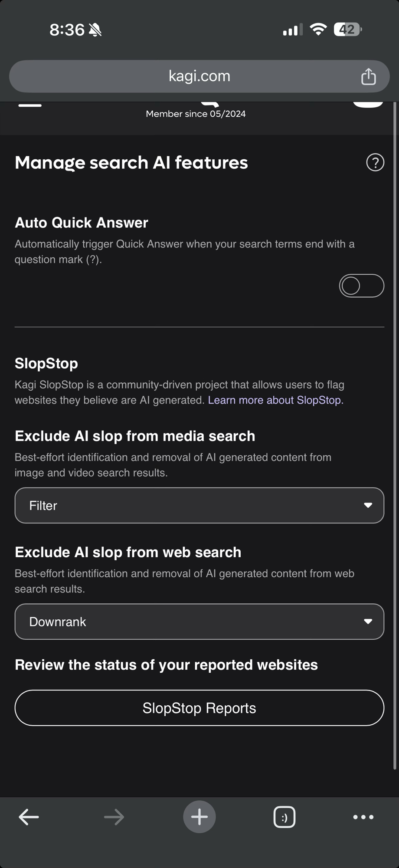Go back with the left arrow

click(29, 817)
